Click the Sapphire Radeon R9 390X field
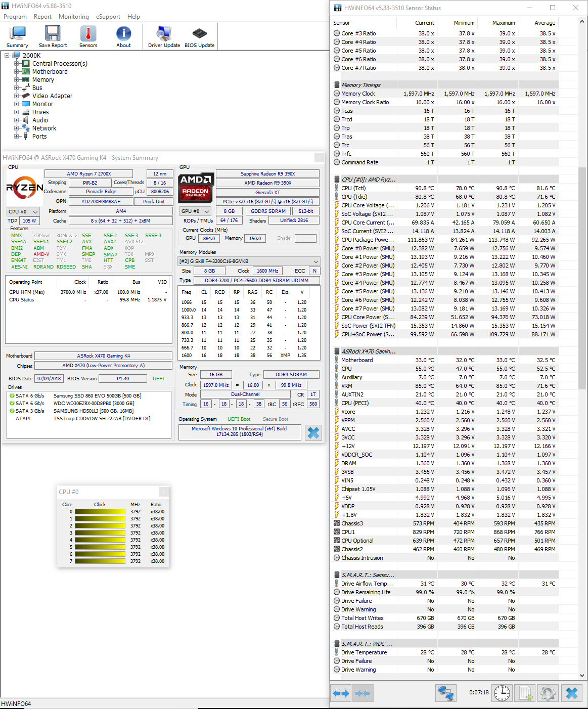 click(267, 173)
